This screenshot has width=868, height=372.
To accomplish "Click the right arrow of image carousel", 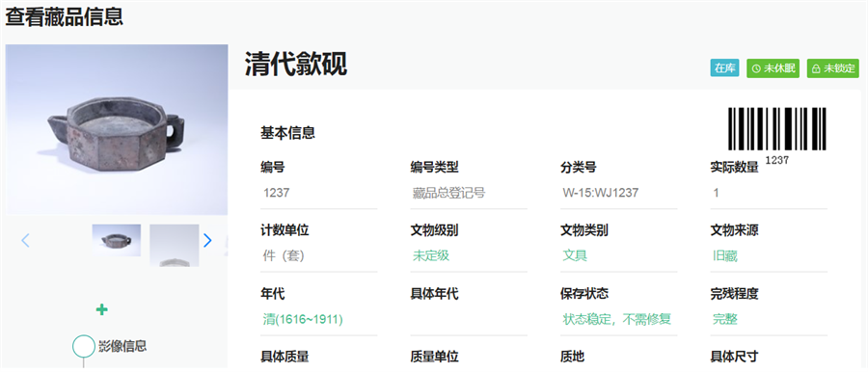I will tap(207, 240).
